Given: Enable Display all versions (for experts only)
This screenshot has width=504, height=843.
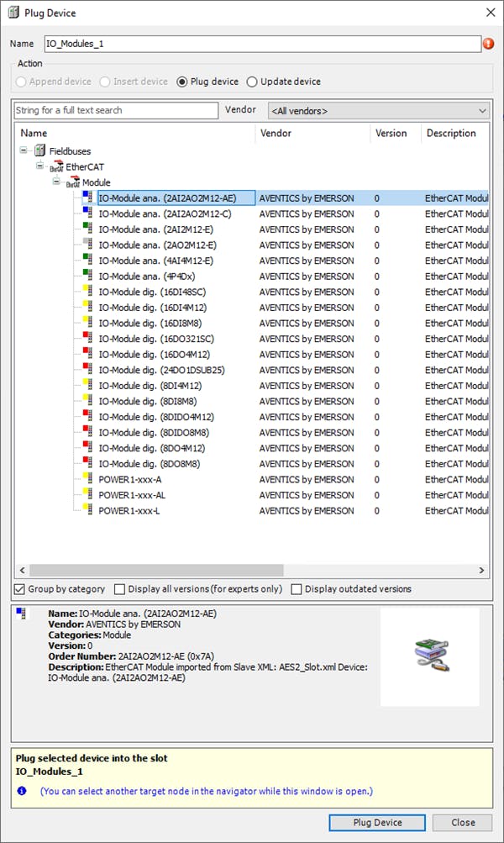Looking at the screenshot, I should (120, 589).
